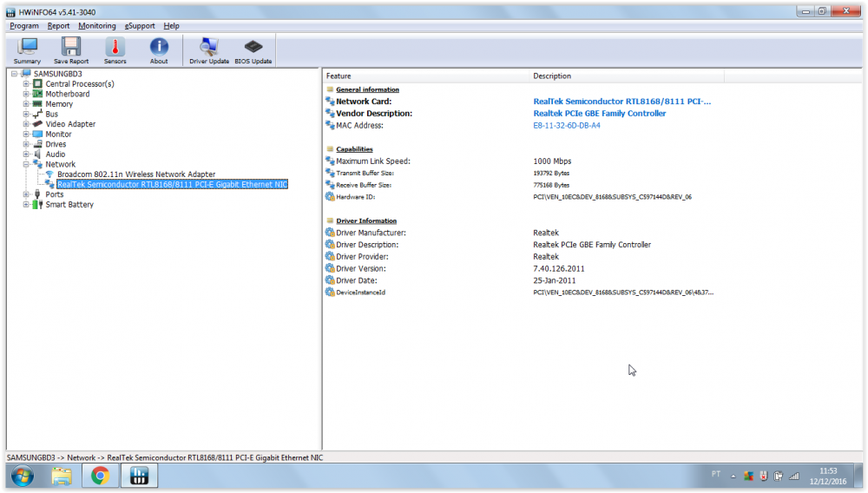Collapse the Network tree node
Screen dimensions: 868x493
pos(26,164)
